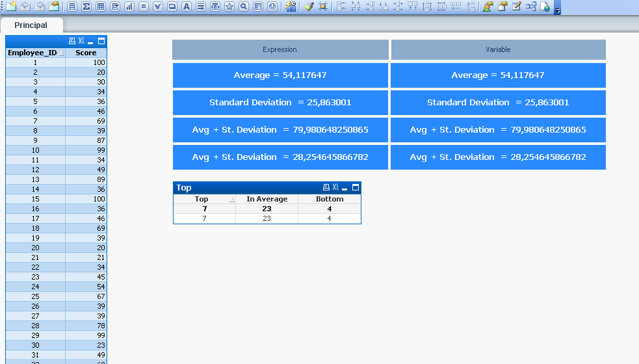Sort by Employee_ID column header
The width and height of the screenshot is (639, 364).
tap(36, 53)
